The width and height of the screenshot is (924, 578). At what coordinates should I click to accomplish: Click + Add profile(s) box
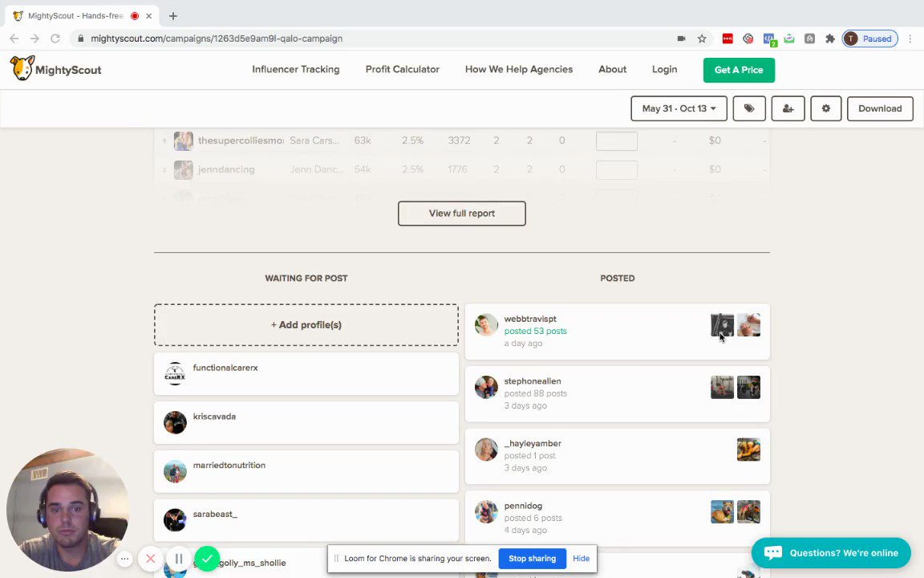[x=306, y=325]
